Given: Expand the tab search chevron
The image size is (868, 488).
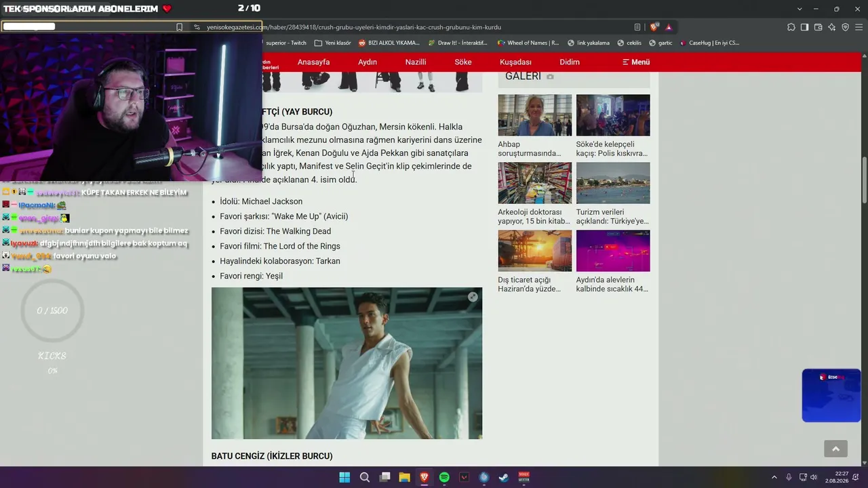Looking at the screenshot, I should pos(800,9).
